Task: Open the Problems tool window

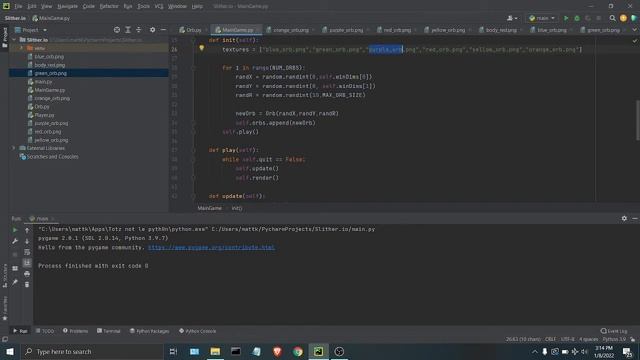Action: (76, 331)
